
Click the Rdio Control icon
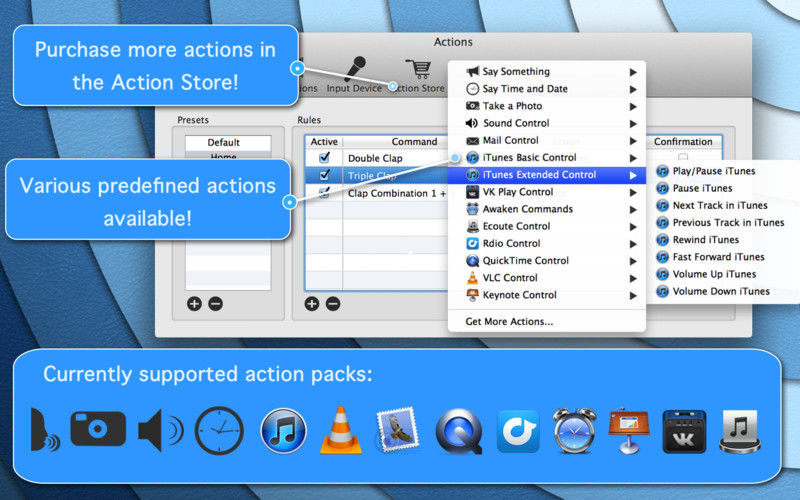(x=472, y=244)
